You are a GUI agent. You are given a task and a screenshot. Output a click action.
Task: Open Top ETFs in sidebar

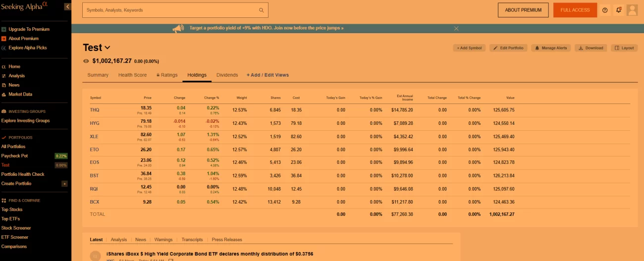11,219
